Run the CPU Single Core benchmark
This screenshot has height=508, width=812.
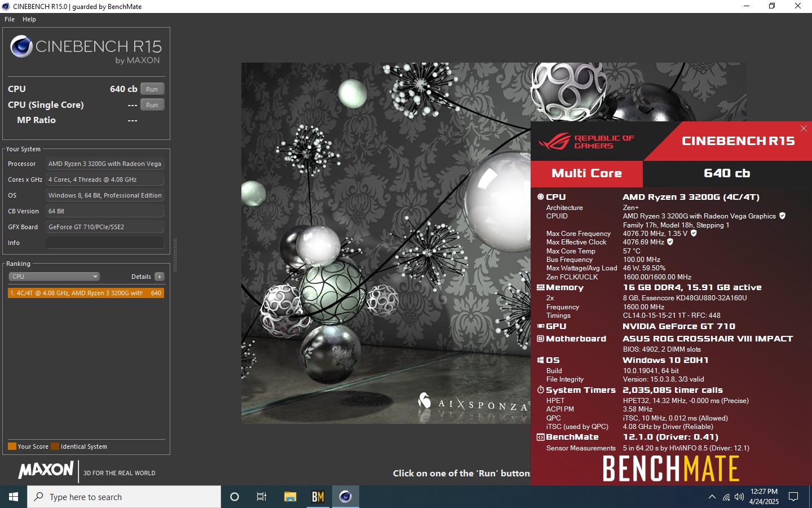(x=152, y=105)
